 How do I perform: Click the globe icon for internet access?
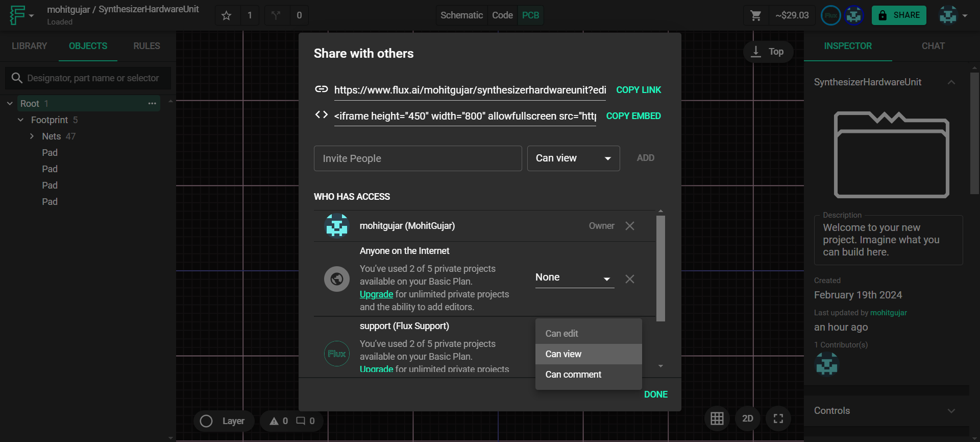(x=337, y=279)
